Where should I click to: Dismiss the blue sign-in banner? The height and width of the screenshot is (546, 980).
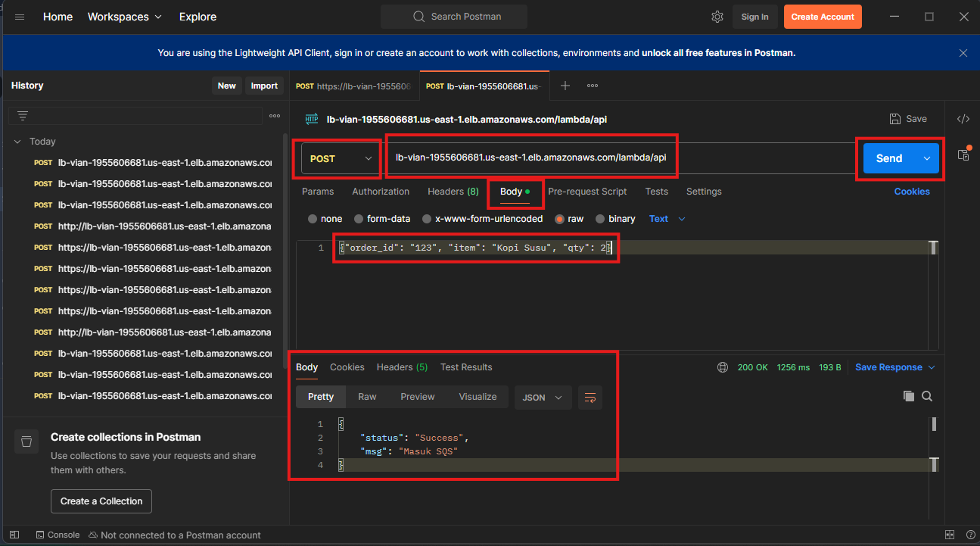[x=963, y=53]
